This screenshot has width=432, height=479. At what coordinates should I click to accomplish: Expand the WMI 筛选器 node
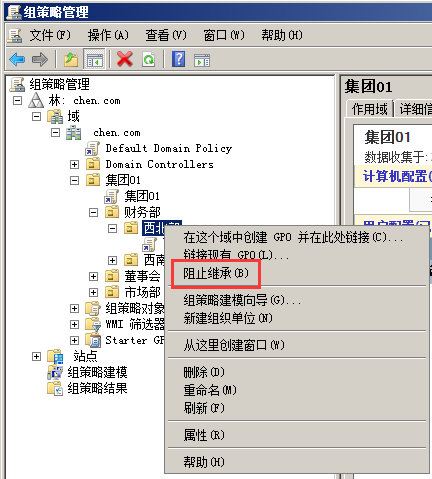click(74, 324)
